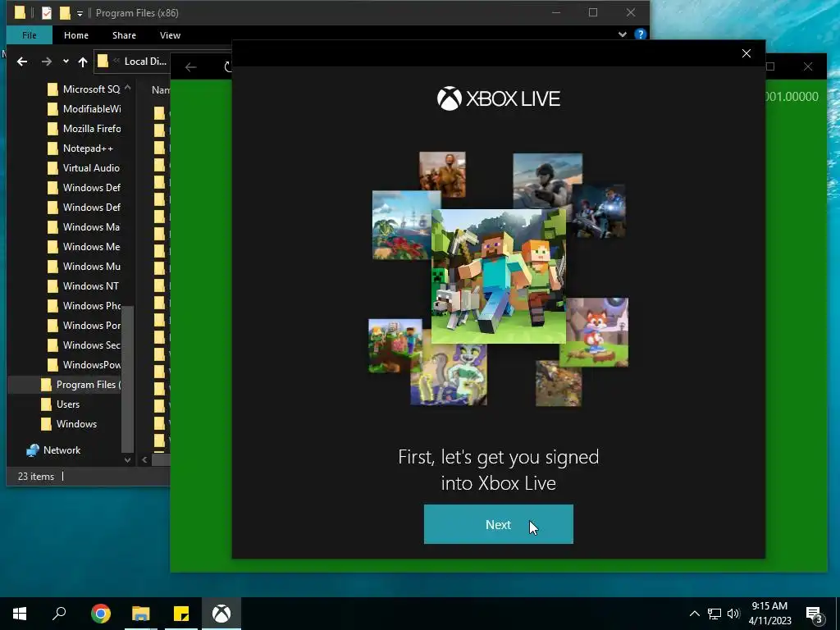Open the network status tray icon
This screenshot has height=630, width=840.
tap(714, 614)
